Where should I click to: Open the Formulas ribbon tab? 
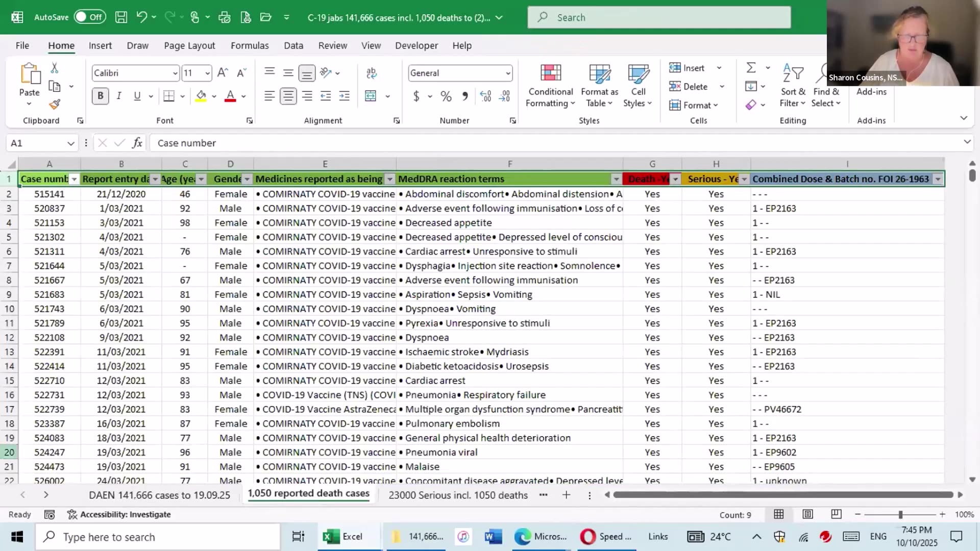[x=249, y=45]
